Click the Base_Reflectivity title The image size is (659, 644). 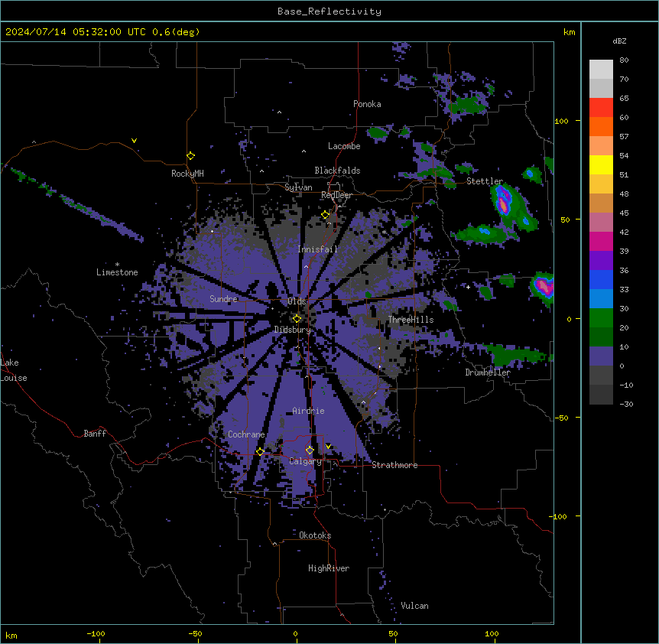coord(329,11)
